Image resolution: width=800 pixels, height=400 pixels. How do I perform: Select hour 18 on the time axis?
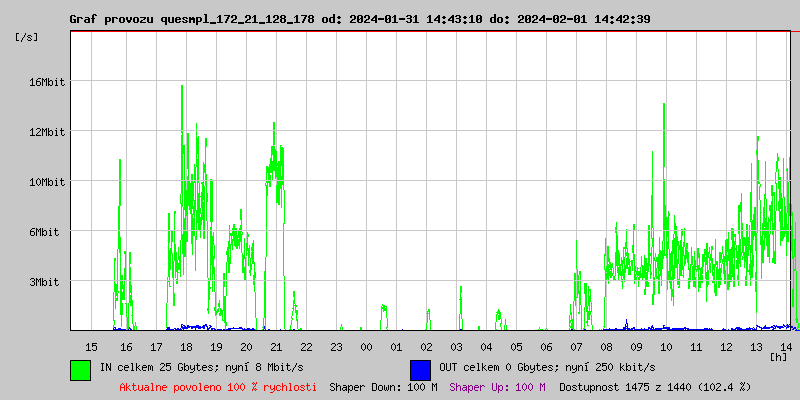click(x=186, y=346)
